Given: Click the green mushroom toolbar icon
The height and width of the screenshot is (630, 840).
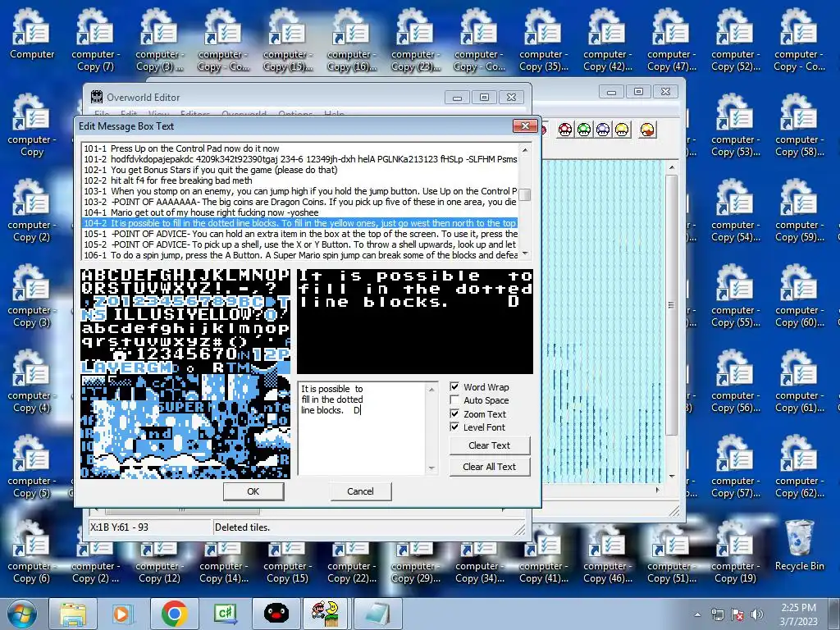Looking at the screenshot, I should point(584,130).
